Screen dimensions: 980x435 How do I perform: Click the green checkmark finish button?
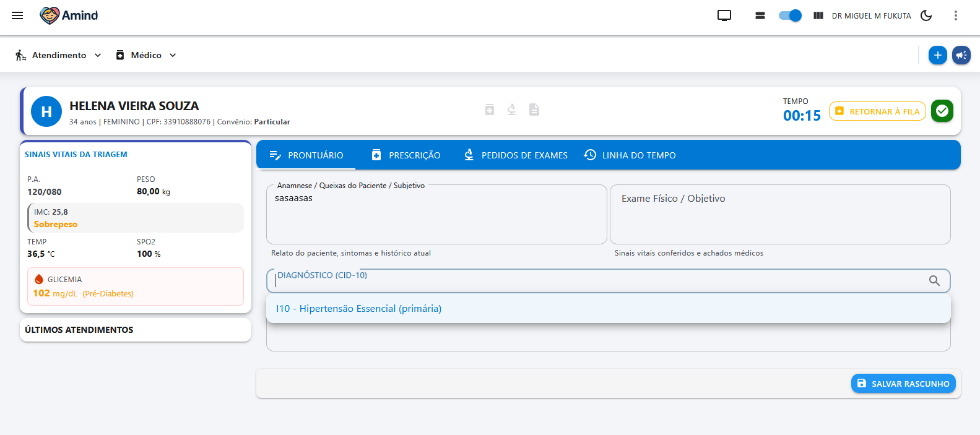942,111
